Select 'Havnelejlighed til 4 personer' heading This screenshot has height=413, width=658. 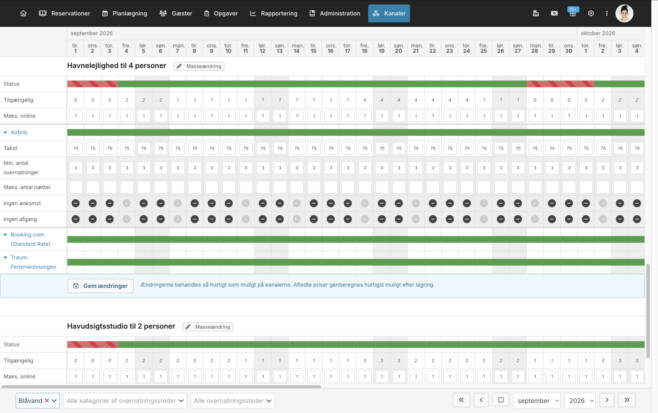117,65
